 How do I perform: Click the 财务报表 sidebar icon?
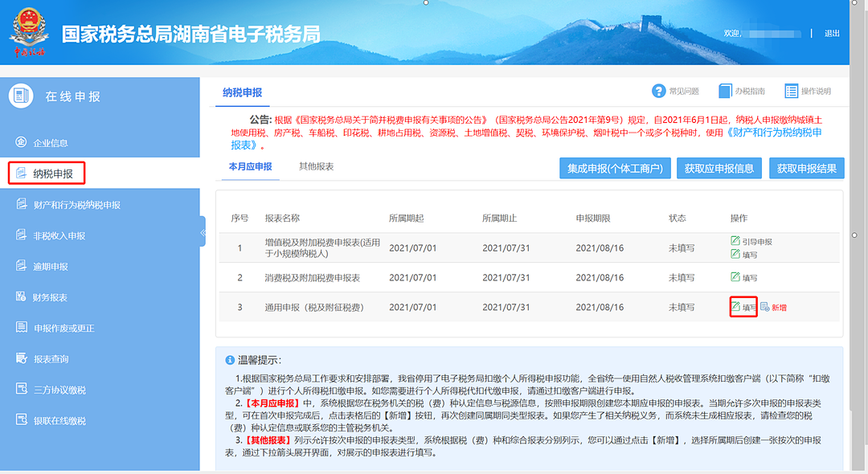tap(21, 297)
